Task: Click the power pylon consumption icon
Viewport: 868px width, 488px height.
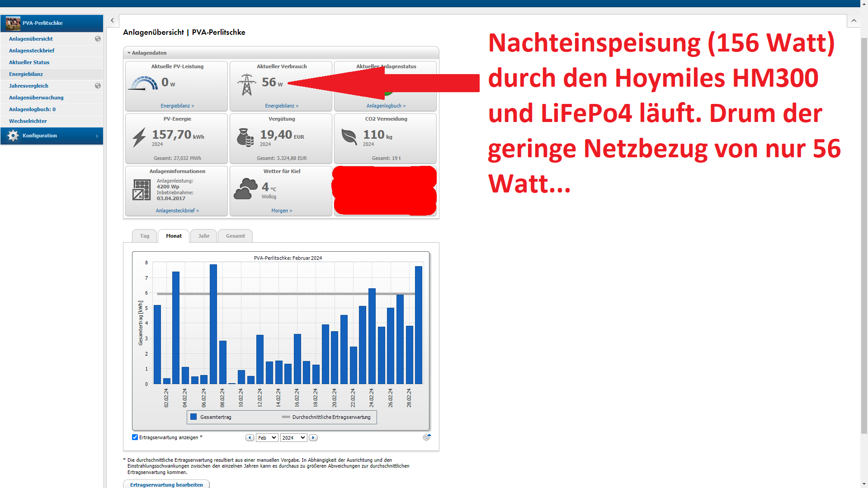Action: click(246, 84)
